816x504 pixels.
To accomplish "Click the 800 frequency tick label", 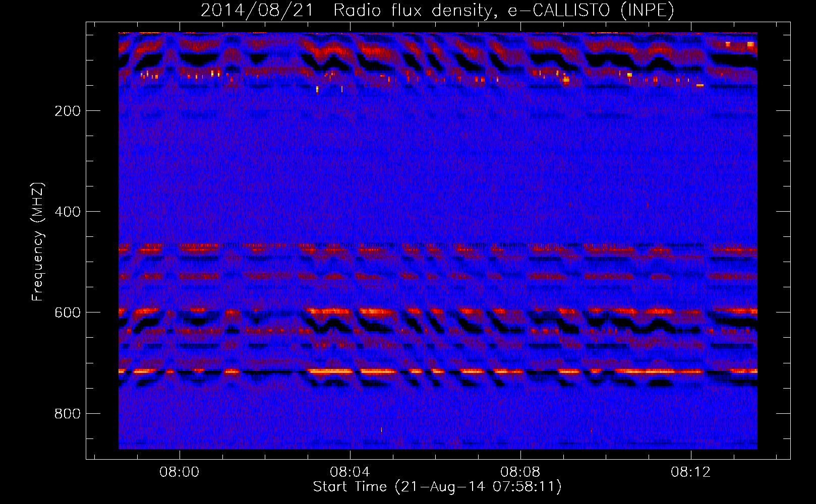I will point(68,414).
